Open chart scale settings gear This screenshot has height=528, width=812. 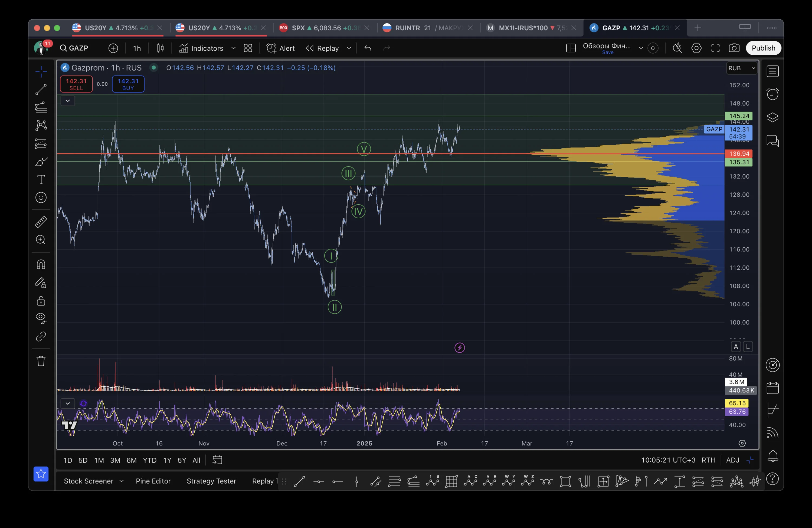coord(742,443)
